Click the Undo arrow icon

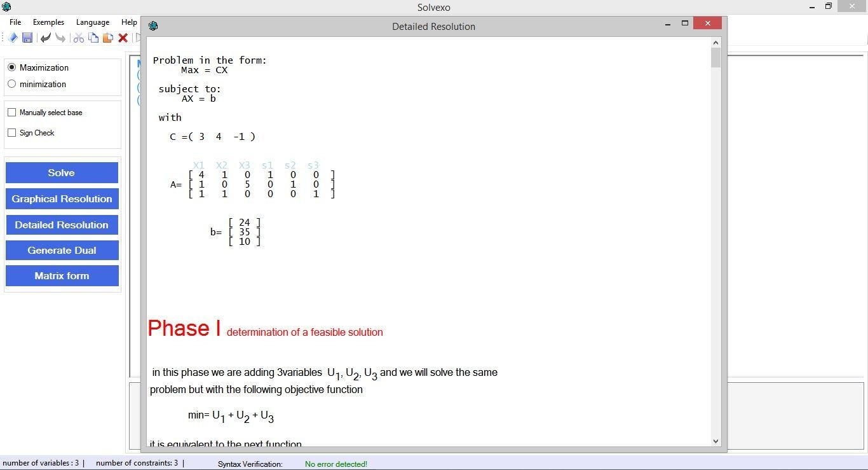click(45, 38)
